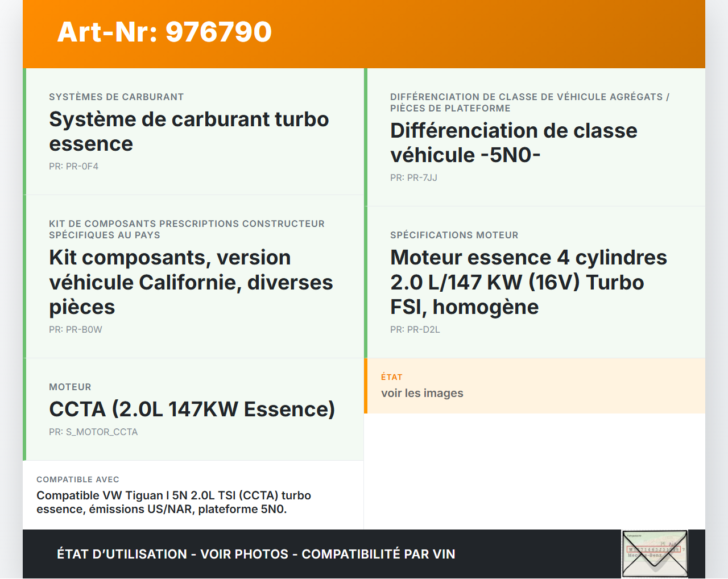The image size is (728, 579).
Task: Click the SYSTÈMES DE CARBURANT category label
Action: (x=116, y=97)
